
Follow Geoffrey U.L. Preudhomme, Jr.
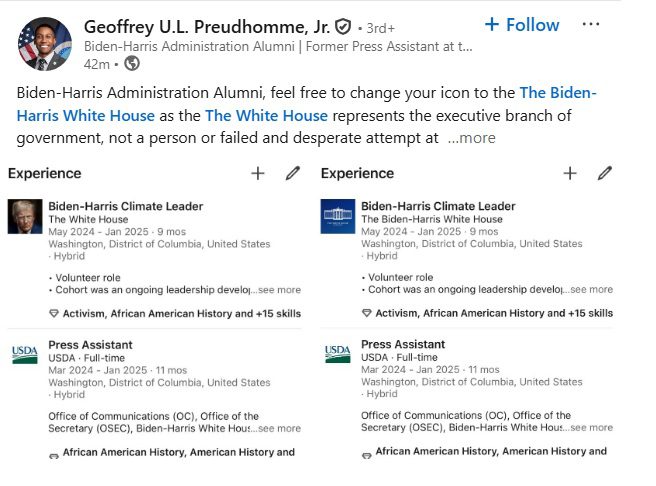click(522, 25)
